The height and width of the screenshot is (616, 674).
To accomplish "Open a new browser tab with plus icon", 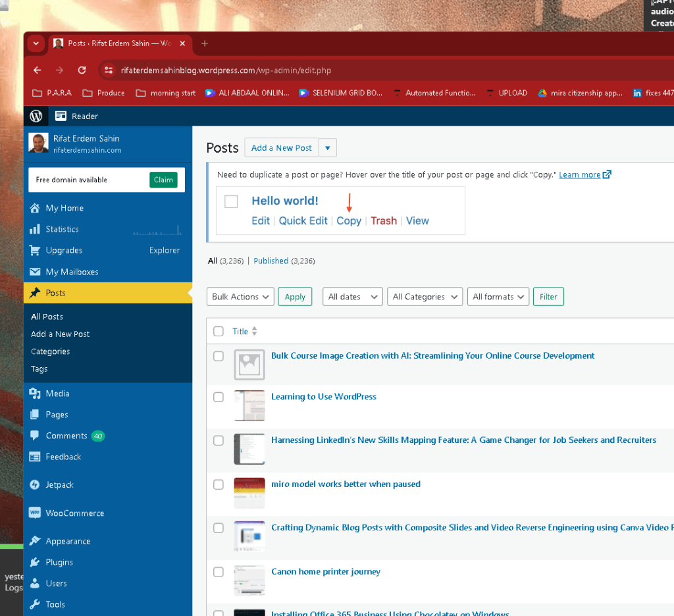I will (205, 43).
